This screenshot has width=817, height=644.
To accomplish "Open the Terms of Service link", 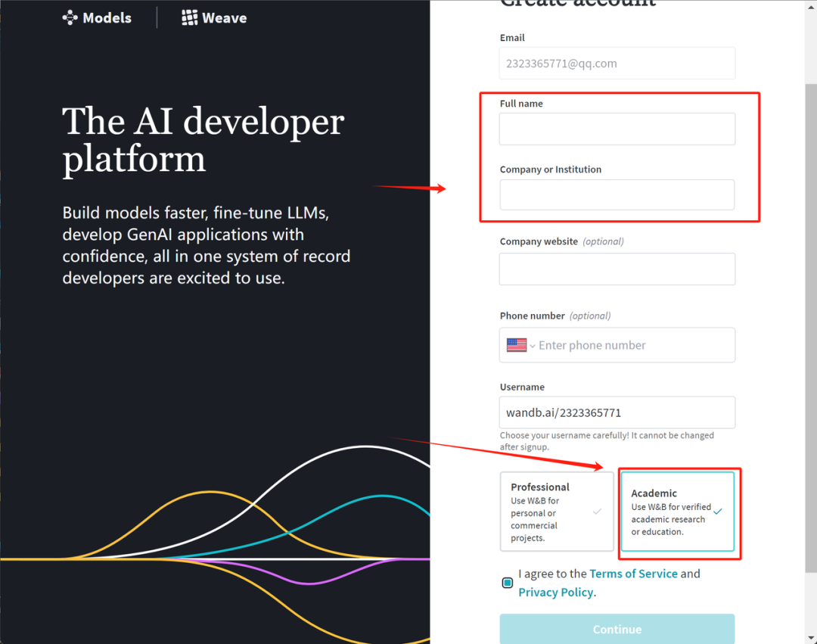I will pyautogui.click(x=634, y=574).
